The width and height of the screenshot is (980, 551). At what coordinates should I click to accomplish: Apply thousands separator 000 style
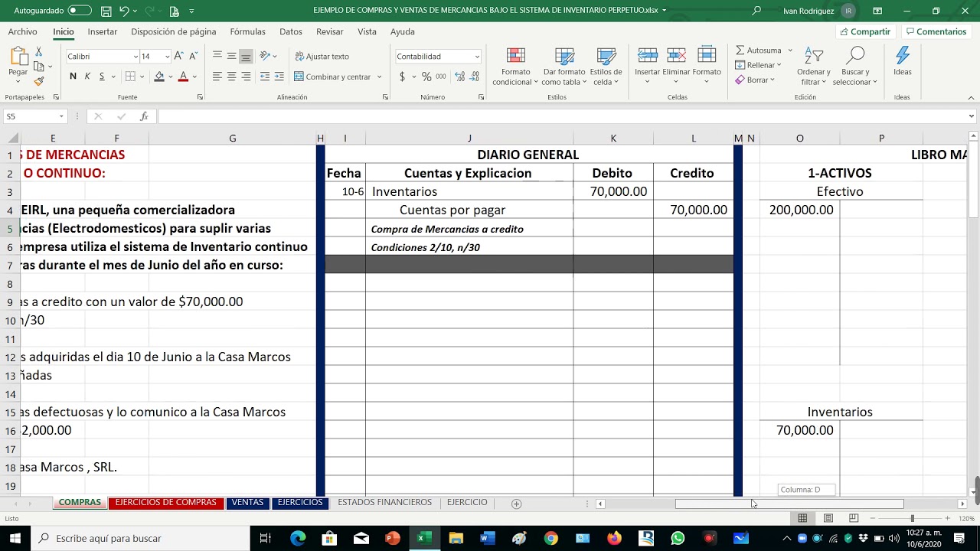click(441, 77)
